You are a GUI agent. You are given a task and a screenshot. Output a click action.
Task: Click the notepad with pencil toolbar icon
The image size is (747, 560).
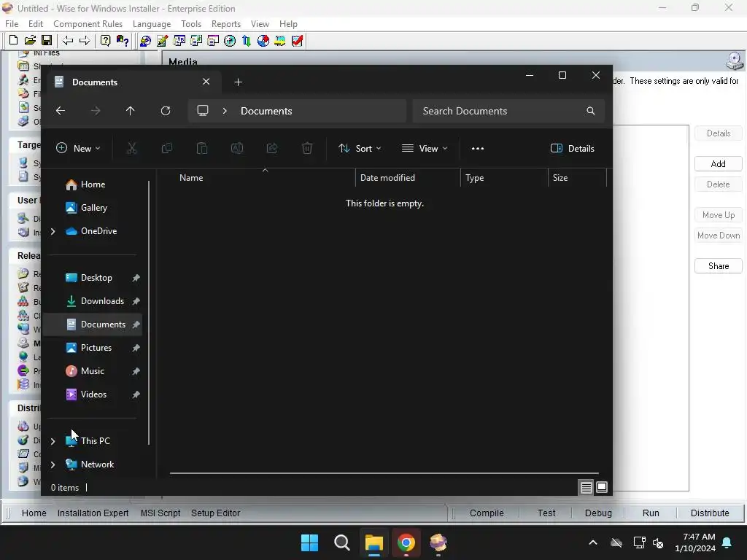click(162, 41)
